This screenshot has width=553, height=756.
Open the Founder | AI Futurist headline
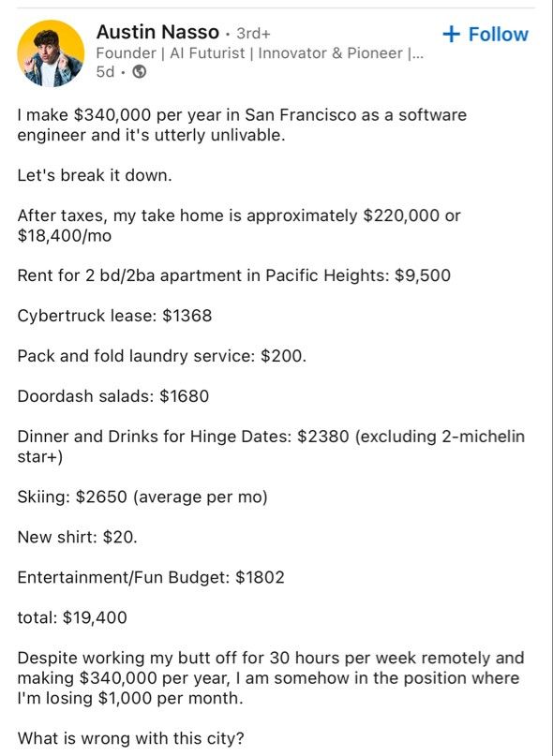(260, 53)
